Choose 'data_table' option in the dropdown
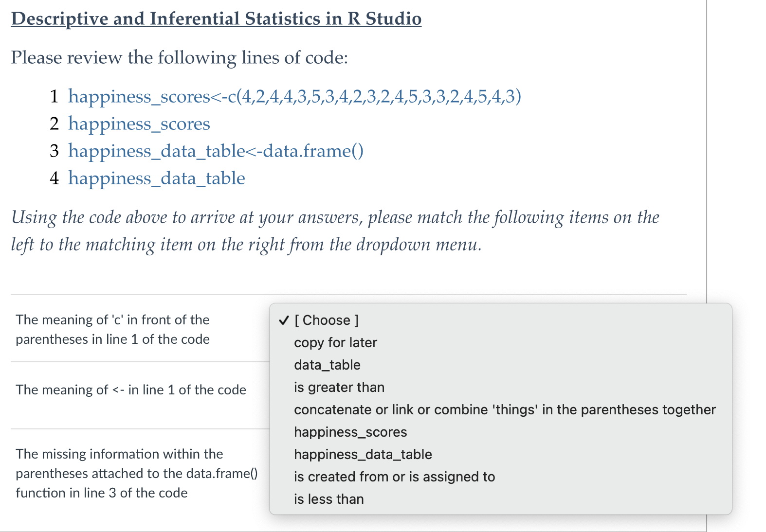The image size is (766, 532). point(327,365)
